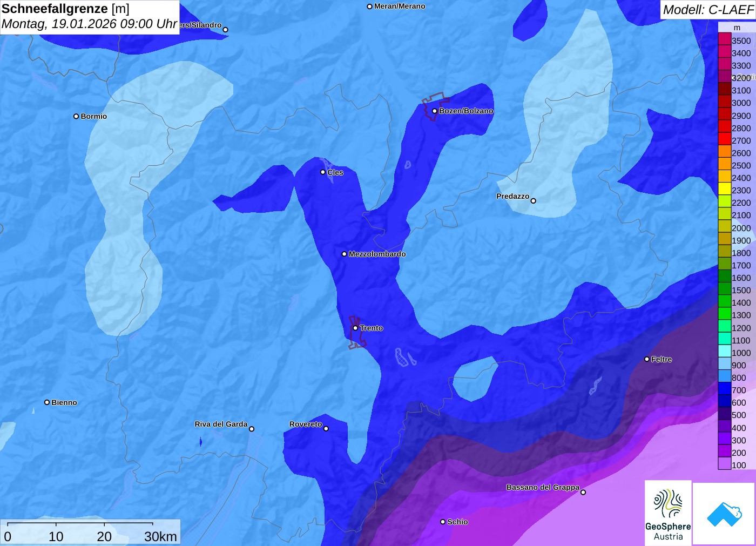Screen dimensions: 756x546
Task: Click the 3000 legend value label
Action: tap(741, 103)
